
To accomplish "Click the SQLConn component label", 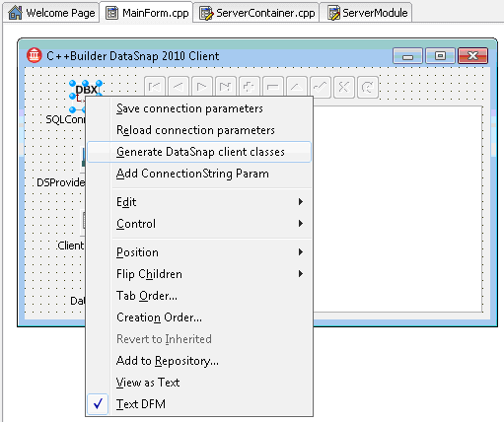I will 65,119.
